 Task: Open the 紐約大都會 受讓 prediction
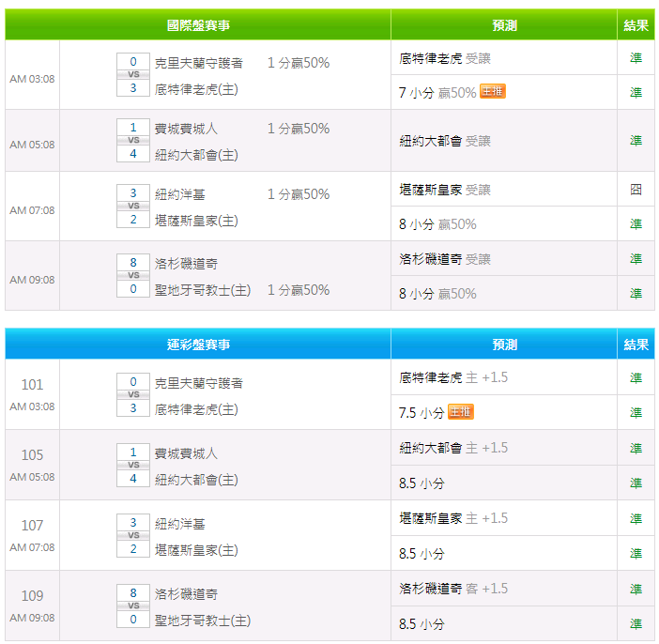tap(445, 141)
